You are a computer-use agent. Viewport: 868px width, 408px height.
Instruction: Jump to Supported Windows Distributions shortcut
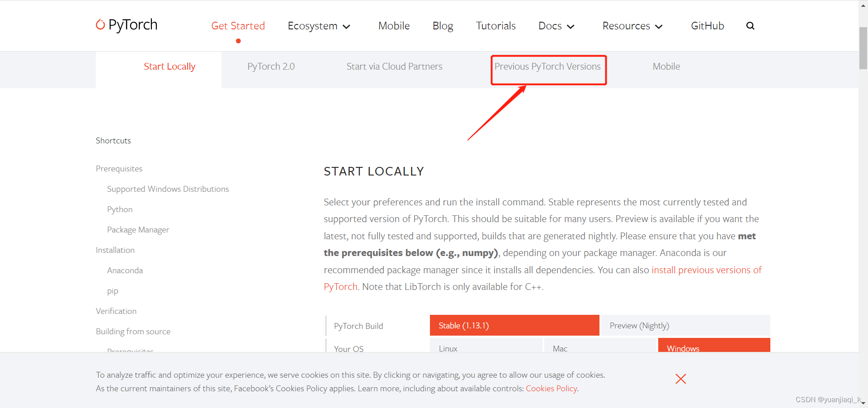(x=168, y=189)
